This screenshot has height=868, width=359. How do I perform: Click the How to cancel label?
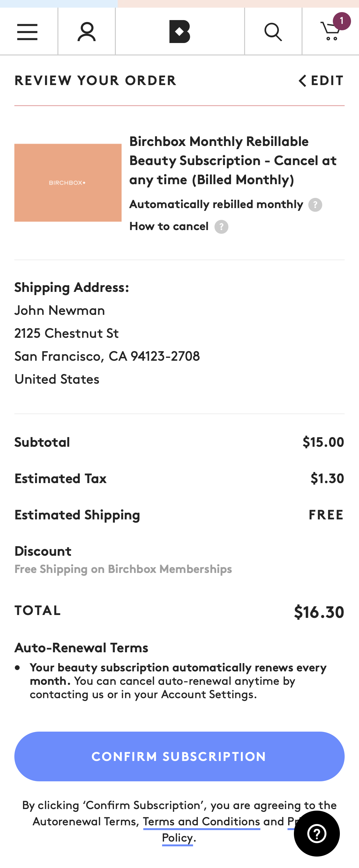coord(169,227)
